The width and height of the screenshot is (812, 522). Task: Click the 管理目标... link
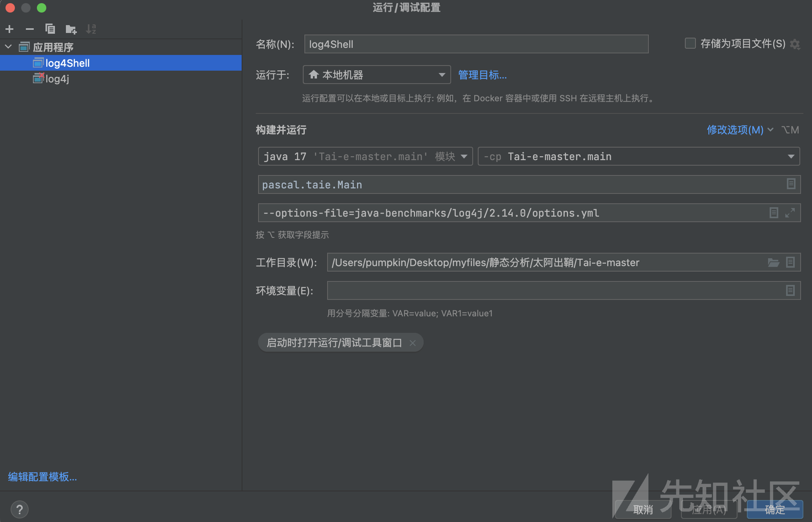point(482,75)
